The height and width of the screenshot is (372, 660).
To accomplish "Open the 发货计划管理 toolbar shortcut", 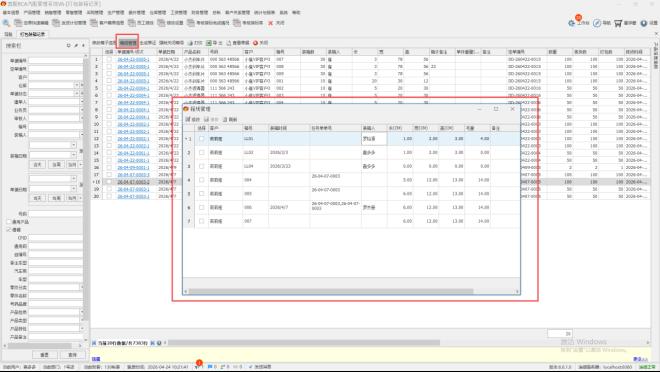I will pos(70,23).
